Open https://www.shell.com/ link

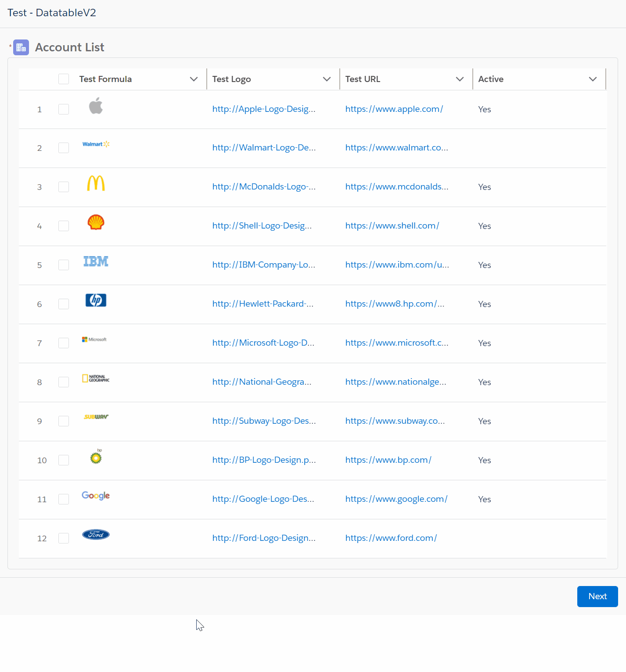[392, 226]
